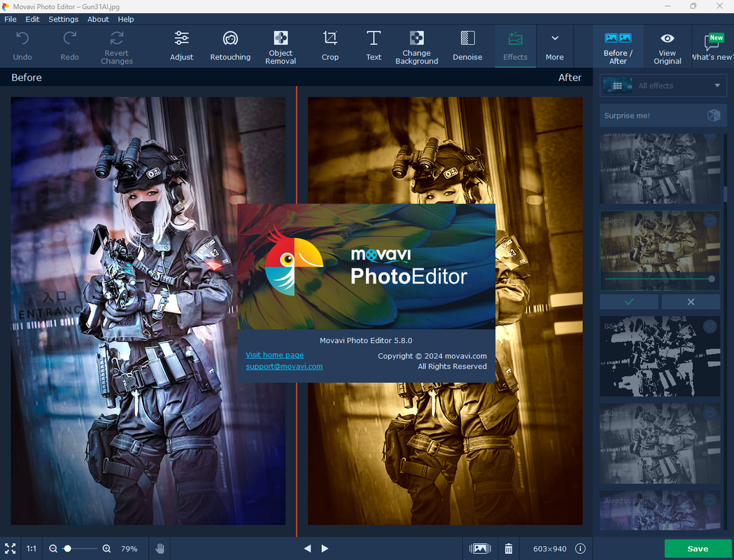Click the image info icon

[580, 548]
